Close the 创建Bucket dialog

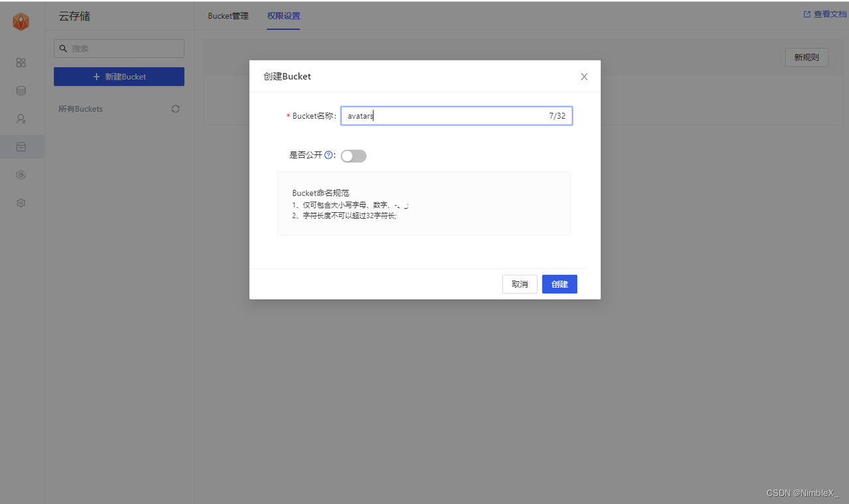[x=584, y=76]
